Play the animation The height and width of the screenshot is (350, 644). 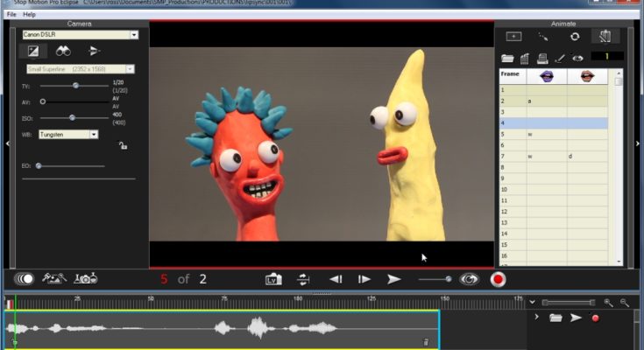tap(393, 279)
